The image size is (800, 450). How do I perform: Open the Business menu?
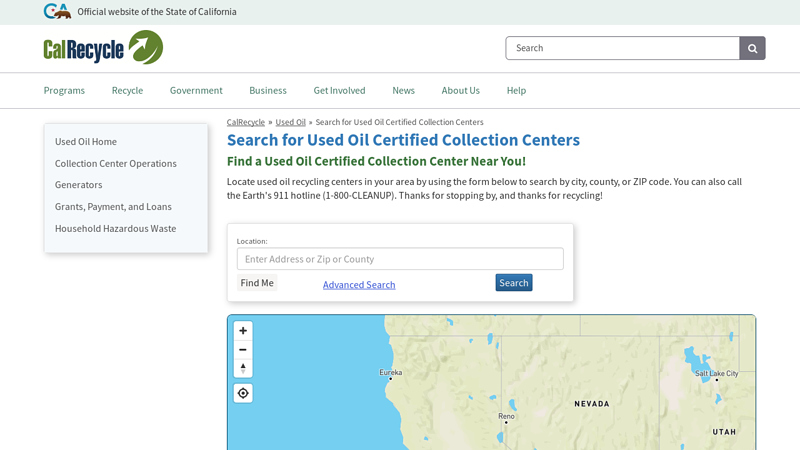(268, 90)
